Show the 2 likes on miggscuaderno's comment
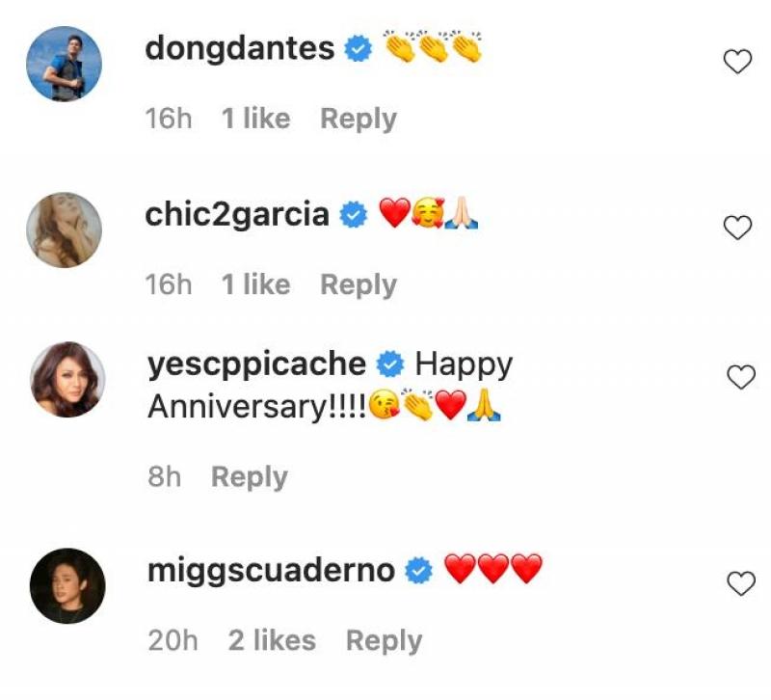This screenshot has width=771, height=700. (x=272, y=640)
